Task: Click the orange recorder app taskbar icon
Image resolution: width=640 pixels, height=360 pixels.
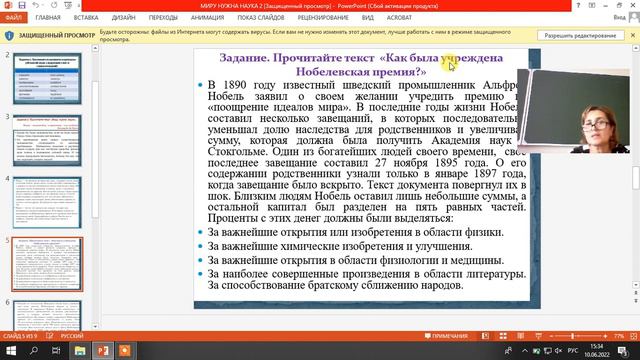Action: click(x=125, y=351)
